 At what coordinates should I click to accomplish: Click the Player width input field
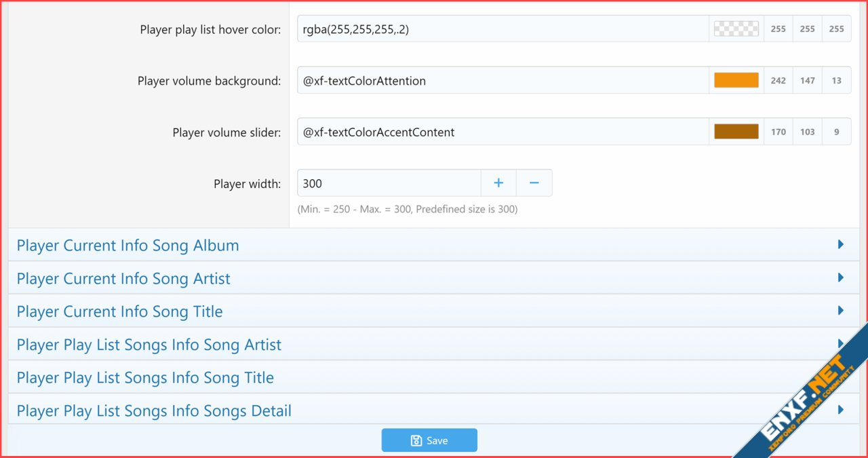point(389,183)
